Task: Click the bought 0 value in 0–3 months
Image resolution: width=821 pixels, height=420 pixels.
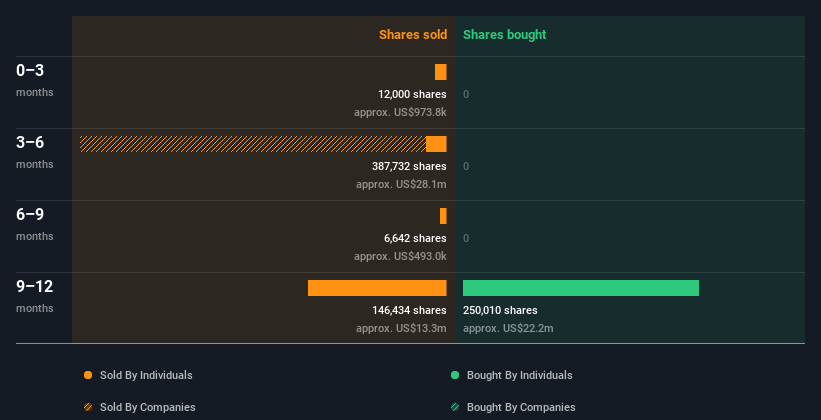Action: click(x=466, y=94)
